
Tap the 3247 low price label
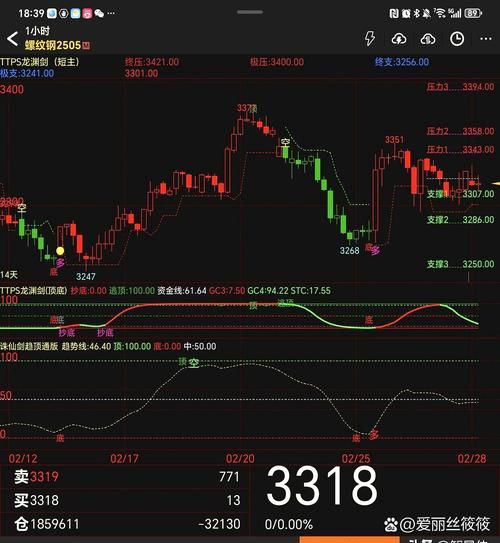coord(86,276)
